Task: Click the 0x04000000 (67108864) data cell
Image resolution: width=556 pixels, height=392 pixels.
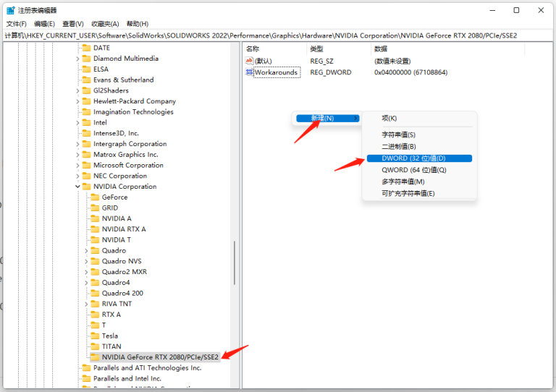Action: (410, 72)
